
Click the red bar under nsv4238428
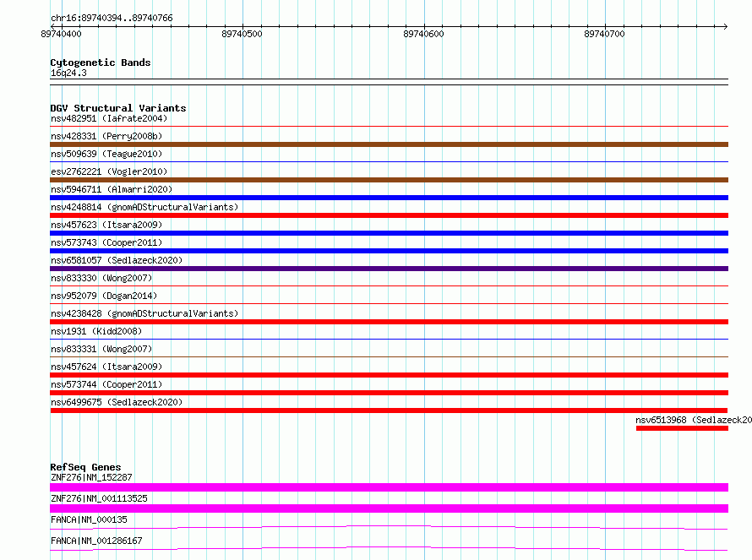389,322
